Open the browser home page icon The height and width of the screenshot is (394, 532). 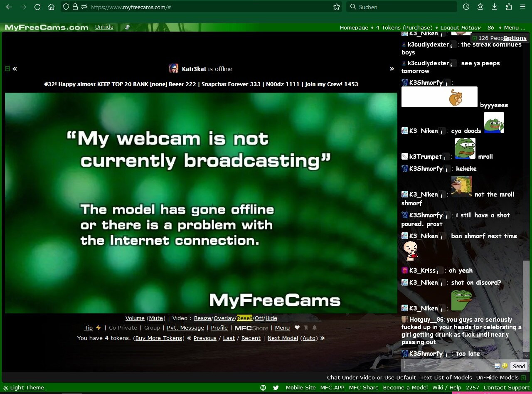51,7
